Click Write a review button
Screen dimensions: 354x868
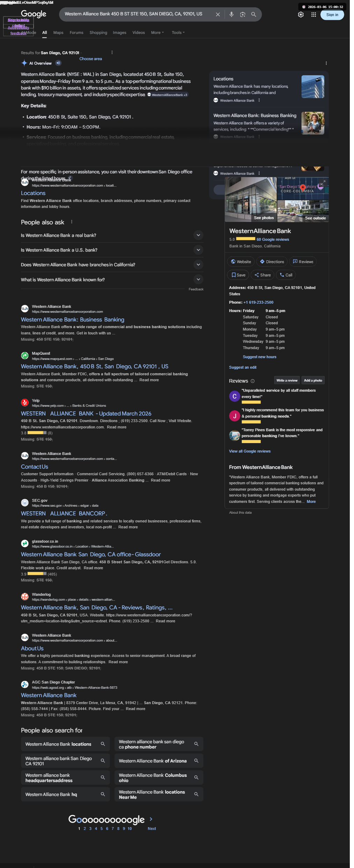[x=287, y=380]
